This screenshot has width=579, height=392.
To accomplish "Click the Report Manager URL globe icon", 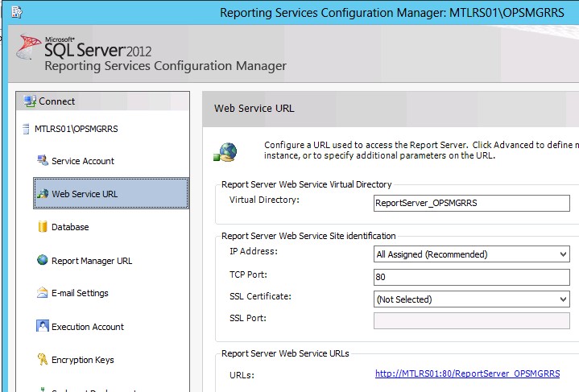I will point(43,260).
